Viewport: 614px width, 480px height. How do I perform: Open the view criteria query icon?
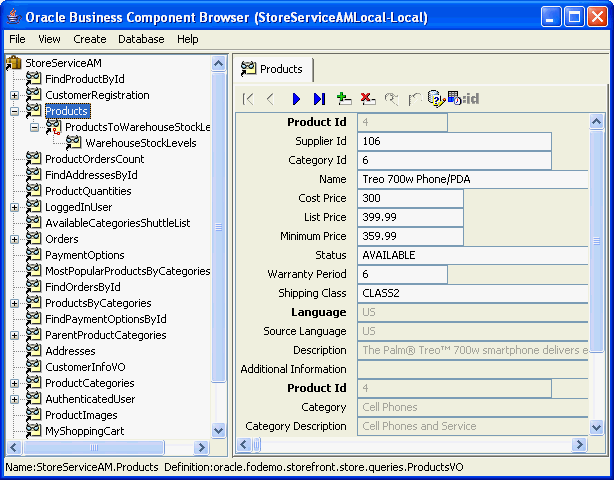436,99
